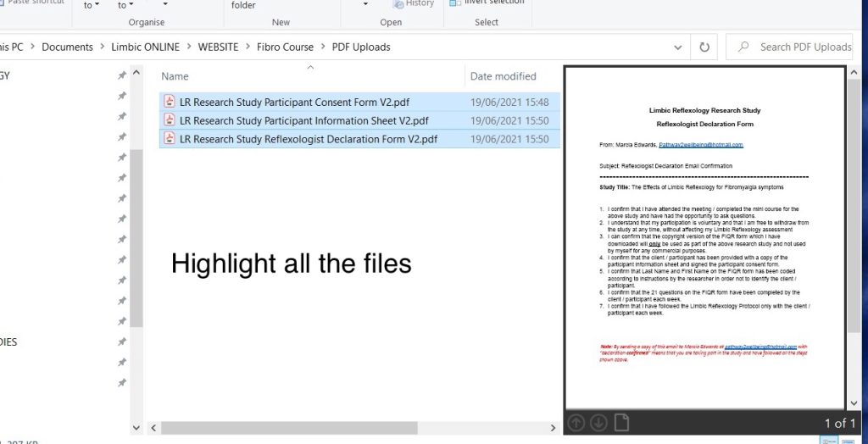Open the address bar history dropdown
This screenshot has height=444, width=868.
[676, 47]
